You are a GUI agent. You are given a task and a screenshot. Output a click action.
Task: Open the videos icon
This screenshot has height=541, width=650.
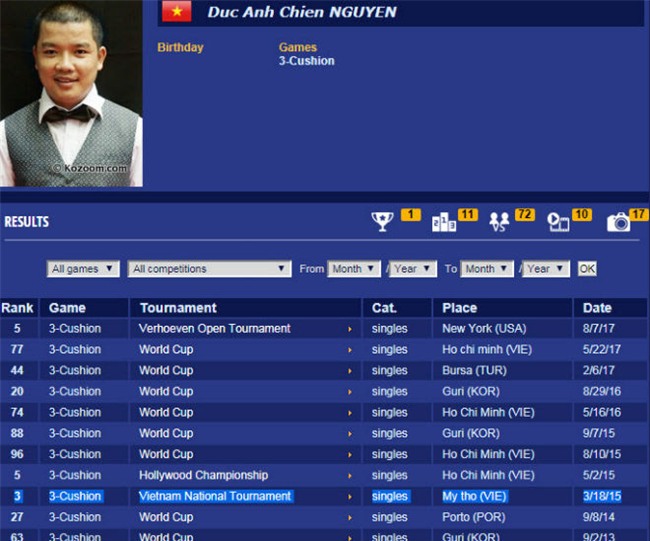[x=557, y=221]
